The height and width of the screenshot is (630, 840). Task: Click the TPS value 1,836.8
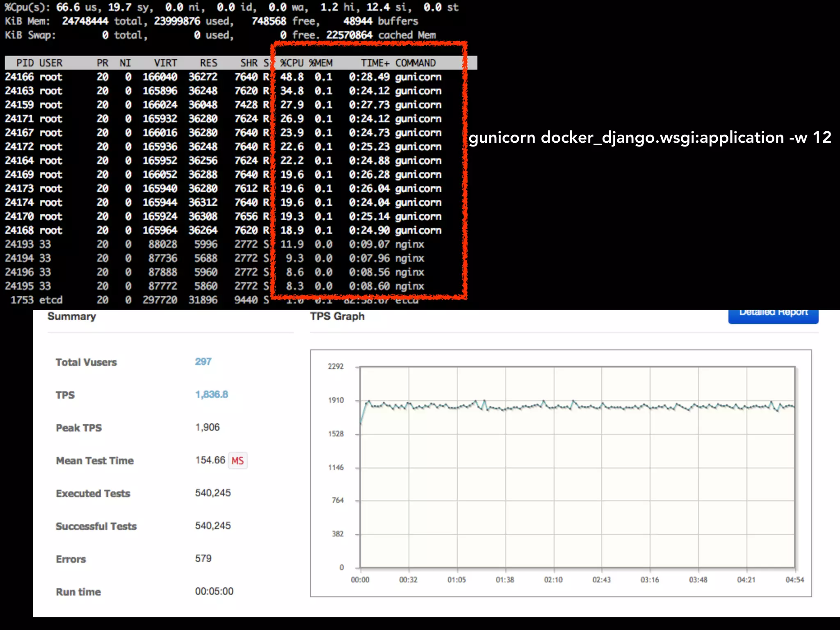coord(212,395)
